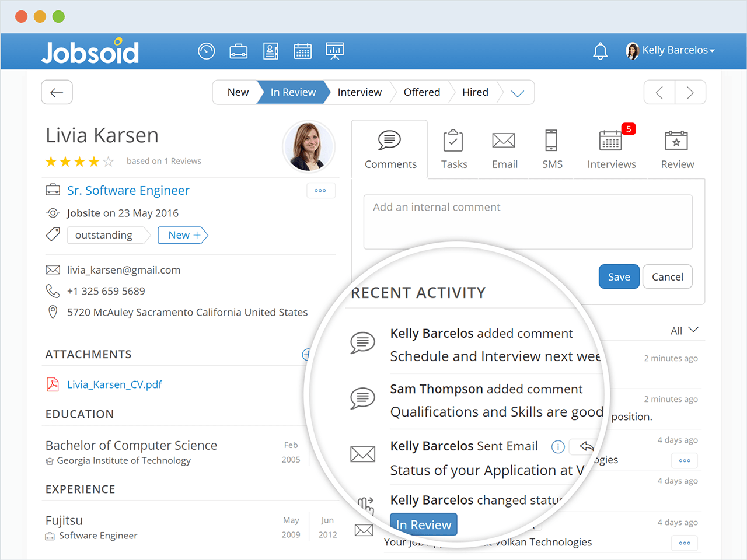Screen dimensions: 747x560
Task: Open the jobs briefcase icon in navbar
Action: click(238, 51)
